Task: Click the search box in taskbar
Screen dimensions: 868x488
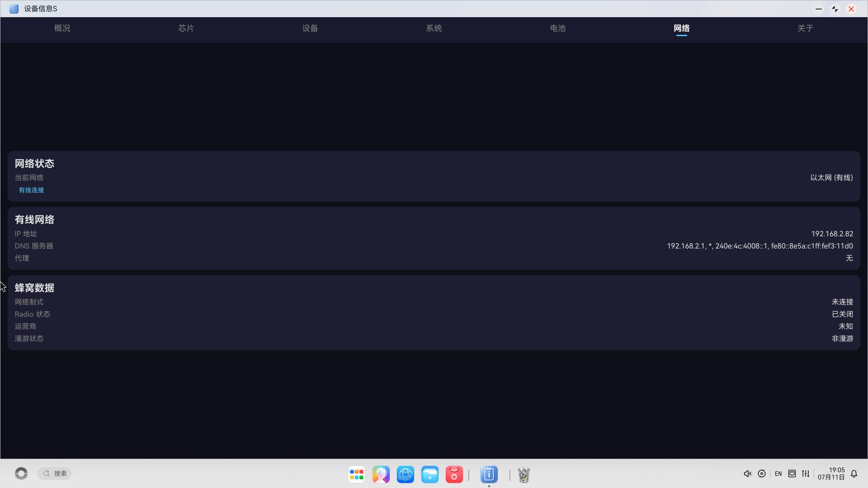Action: tap(54, 474)
